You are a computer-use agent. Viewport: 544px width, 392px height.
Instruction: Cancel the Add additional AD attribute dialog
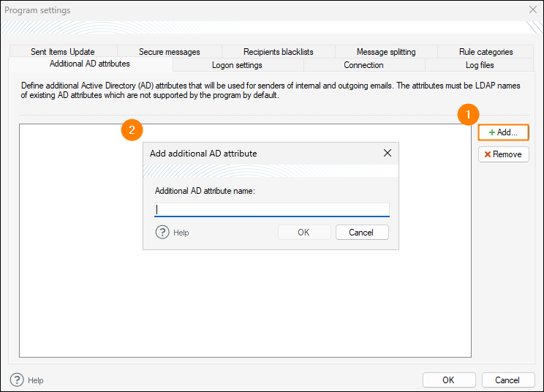(361, 233)
